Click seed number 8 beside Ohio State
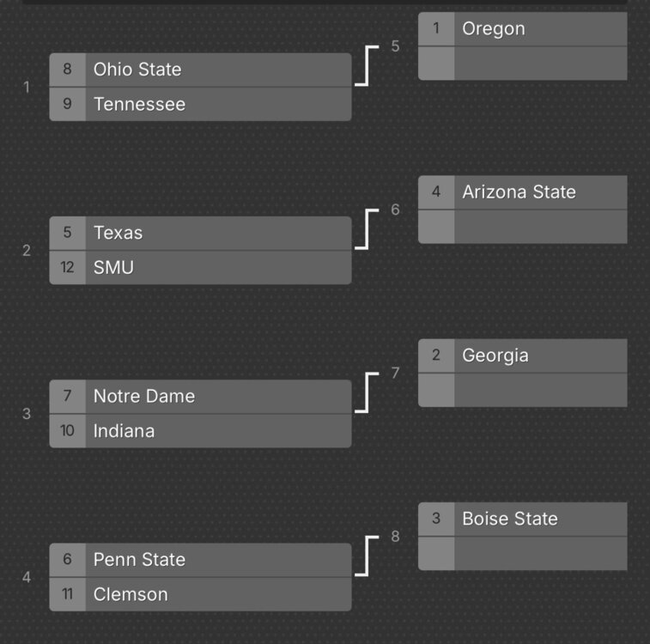Screen dimensions: 650x644 tap(67, 70)
